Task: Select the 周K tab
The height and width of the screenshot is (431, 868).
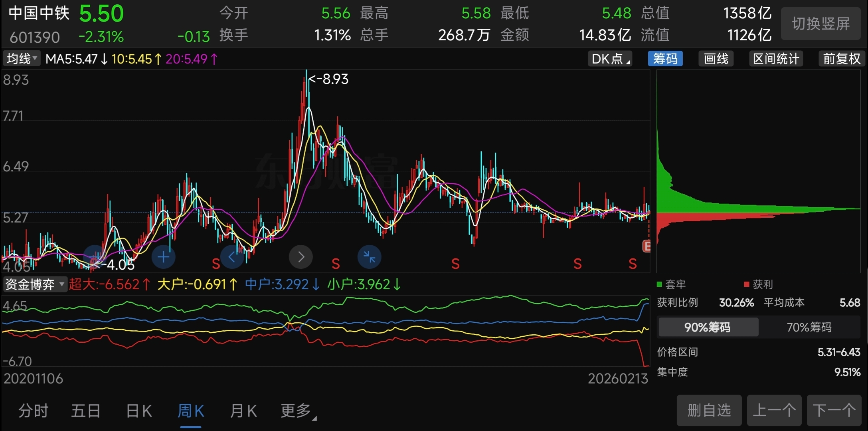Action: pyautogui.click(x=191, y=411)
